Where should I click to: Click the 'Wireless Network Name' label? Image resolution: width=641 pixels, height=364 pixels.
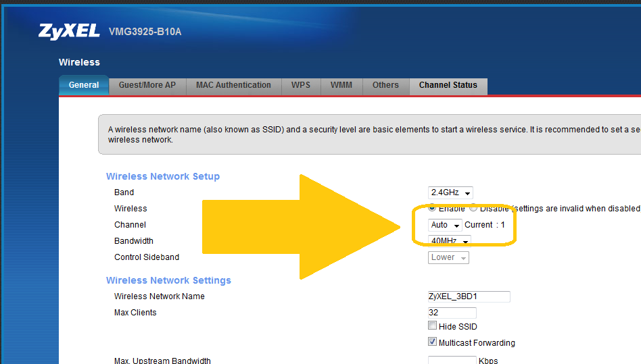tap(160, 296)
